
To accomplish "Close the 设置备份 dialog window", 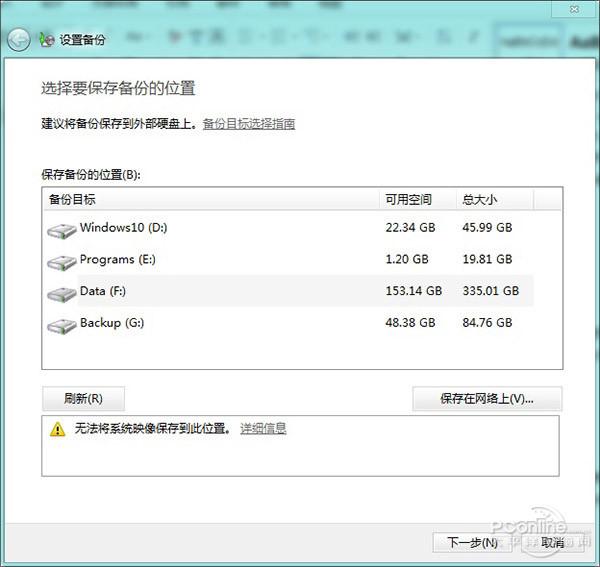I will point(574,9).
